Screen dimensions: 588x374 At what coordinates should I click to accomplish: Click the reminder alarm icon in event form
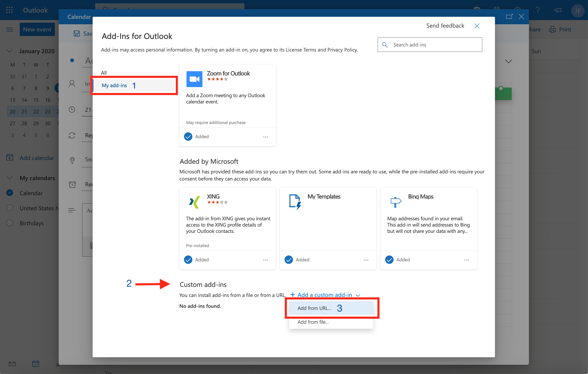point(72,184)
